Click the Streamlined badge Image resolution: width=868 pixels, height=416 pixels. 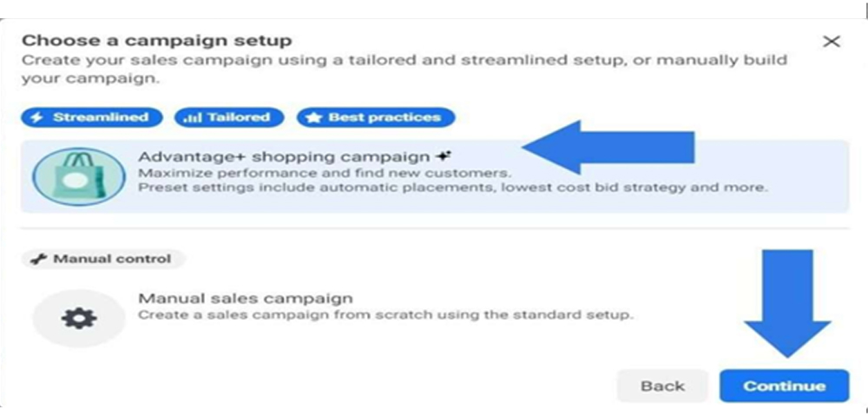(x=92, y=117)
